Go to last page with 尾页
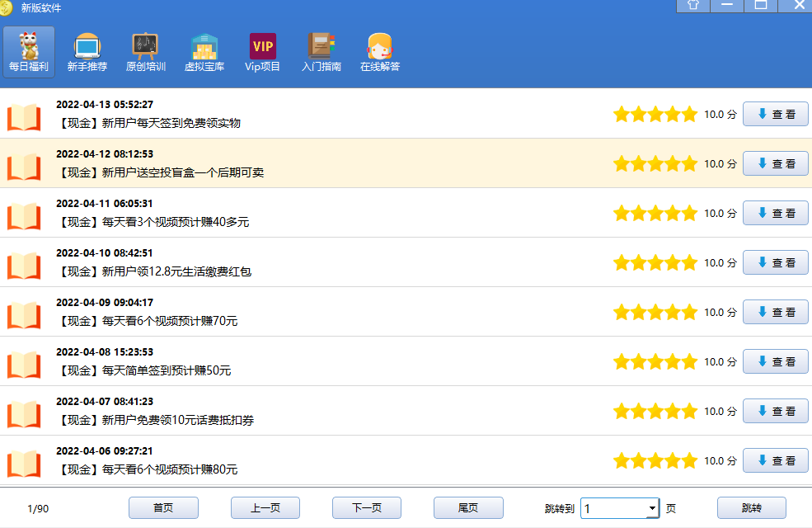This screenshot has width=812, height=528. 468,508
